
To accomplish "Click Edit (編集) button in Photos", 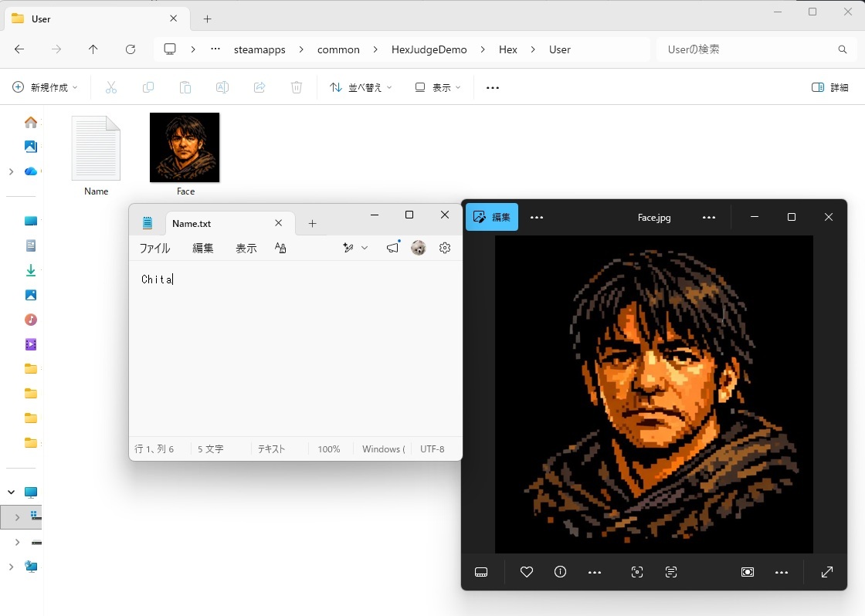I will [x=492, y=217].
